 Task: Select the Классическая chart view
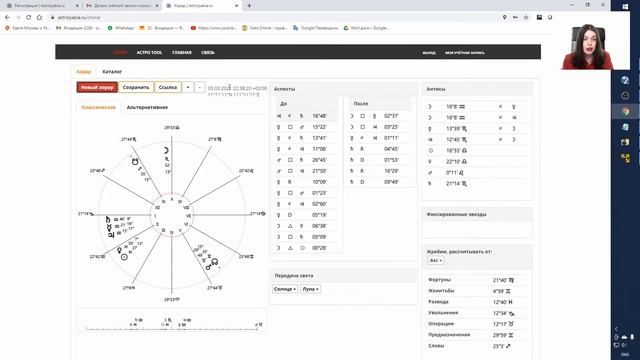coord(98,107)
